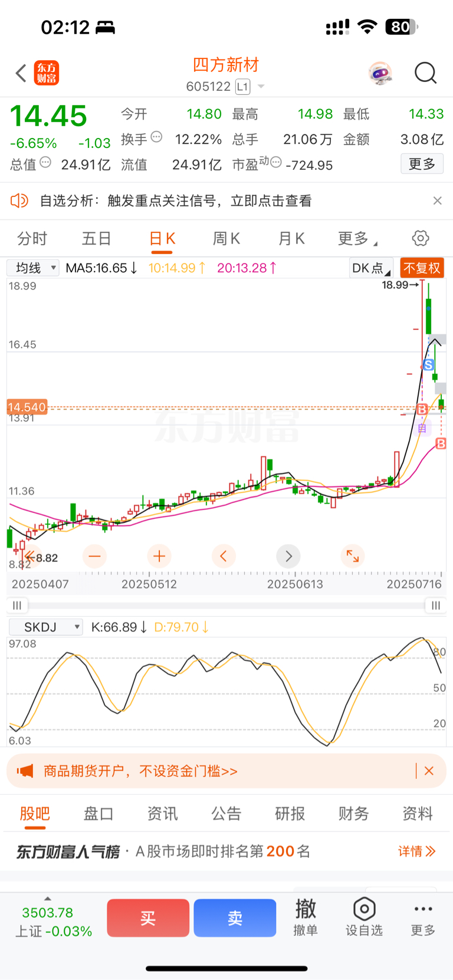Open the 东方财富 app logo icon
The width and height of the screenshot is (453, 980).
tap(47, 73)
